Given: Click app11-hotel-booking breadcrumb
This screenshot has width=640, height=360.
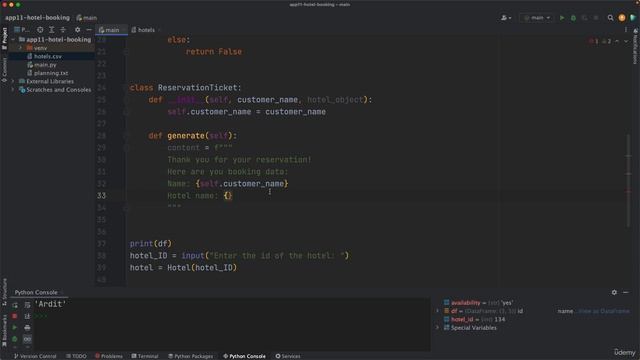Looking at the screenshot, I should click(x=37, y=18).
